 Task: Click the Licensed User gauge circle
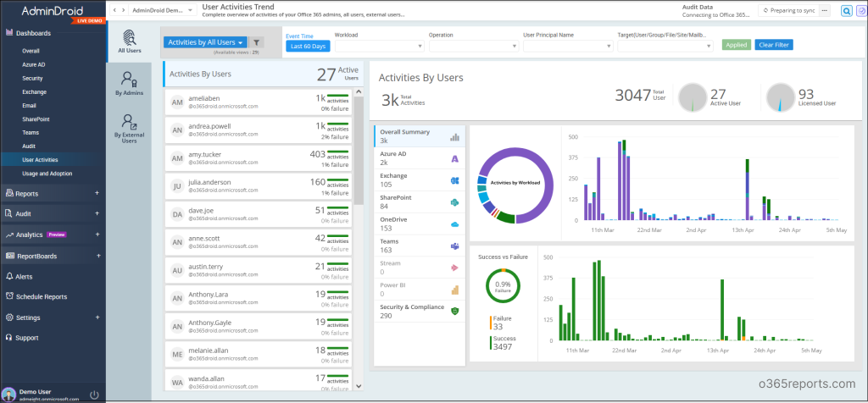[780, 98]
